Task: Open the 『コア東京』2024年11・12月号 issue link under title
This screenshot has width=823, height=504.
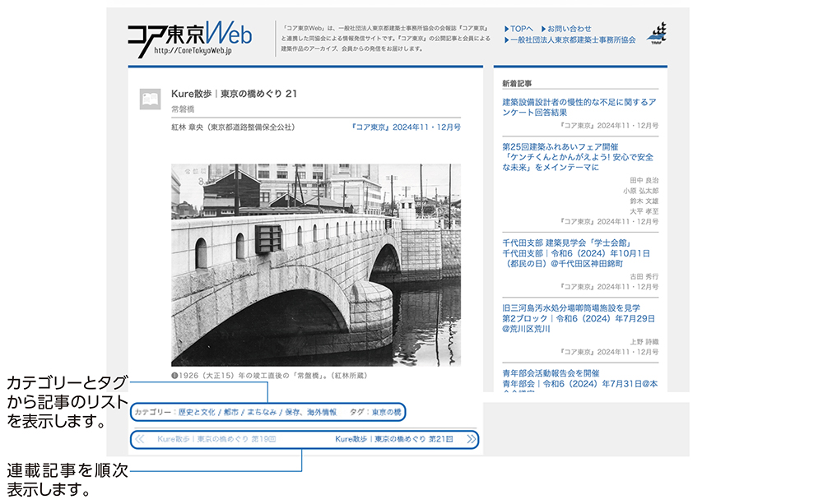Action: coord(405,127)
